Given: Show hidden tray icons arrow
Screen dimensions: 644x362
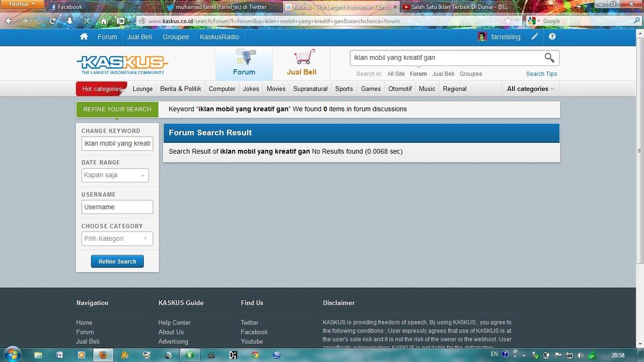Looking at the screenshot, I should [524, 355].
